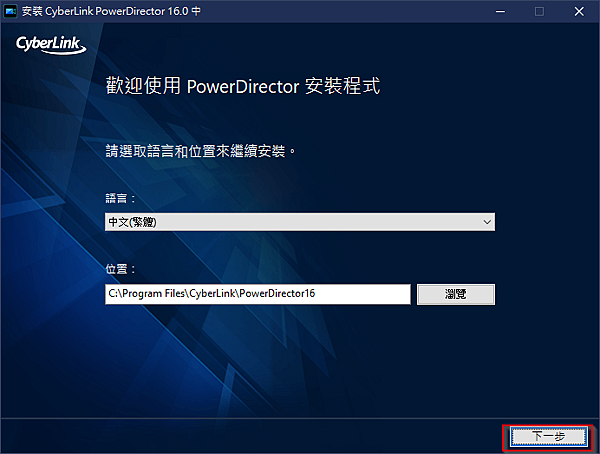This screenshot has width=600, height=454.
Task: Click the 語言 label
Action: [120, 198]
